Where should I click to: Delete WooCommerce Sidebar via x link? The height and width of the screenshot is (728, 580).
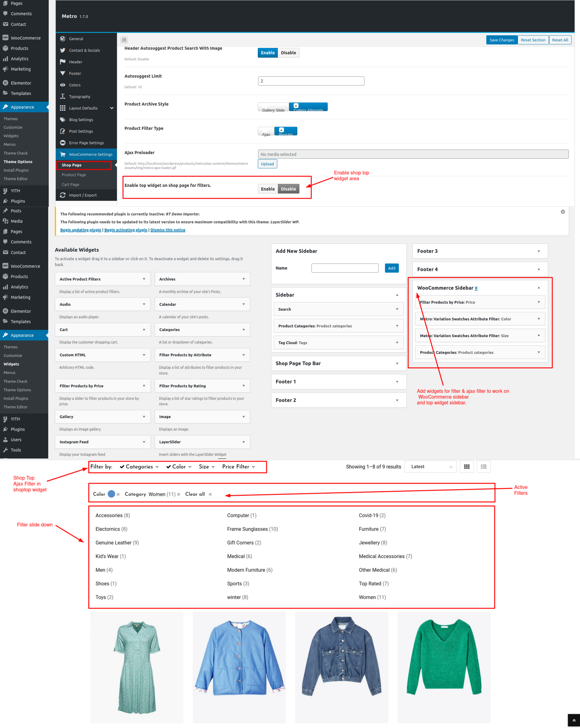click(476, 288)
